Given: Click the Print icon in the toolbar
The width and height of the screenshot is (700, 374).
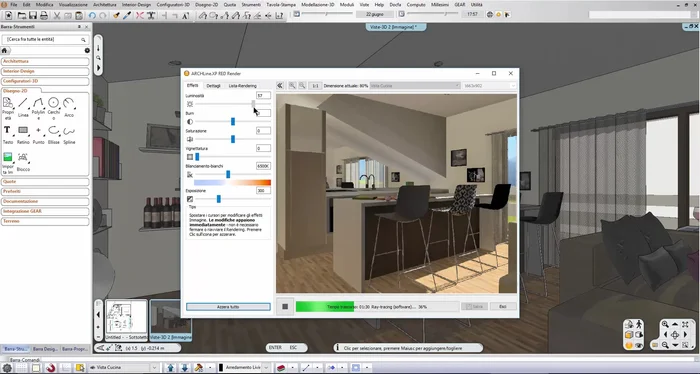Looking at the screenshot, I should tap(44, 15).
